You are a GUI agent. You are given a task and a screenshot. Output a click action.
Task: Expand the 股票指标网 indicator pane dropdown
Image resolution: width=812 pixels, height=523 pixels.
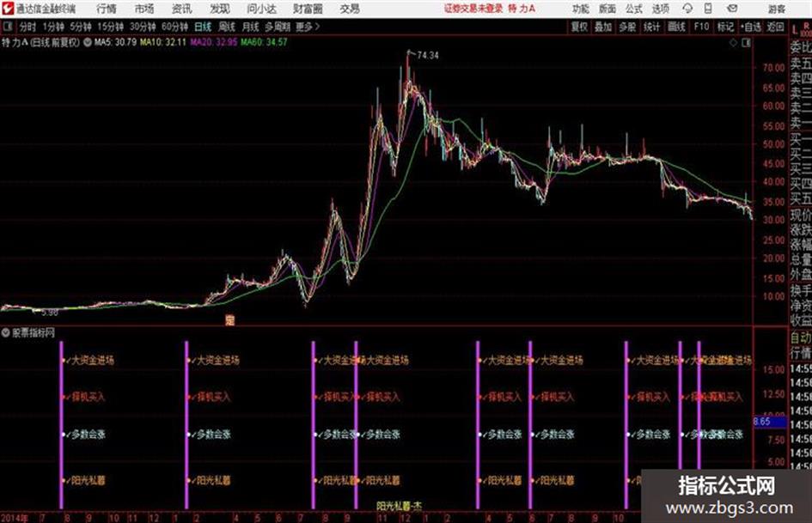(x=6, y=332)
